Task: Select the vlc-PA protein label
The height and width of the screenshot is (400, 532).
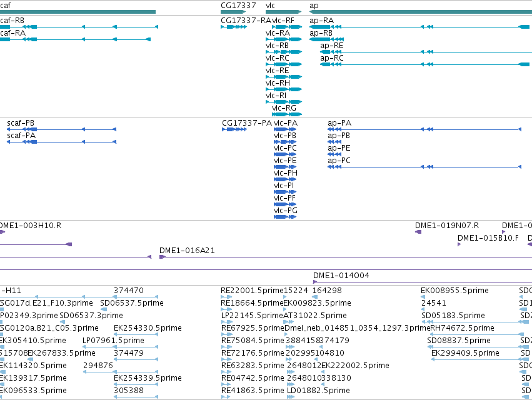Action: pyautogui.click(x=286, y=123)
